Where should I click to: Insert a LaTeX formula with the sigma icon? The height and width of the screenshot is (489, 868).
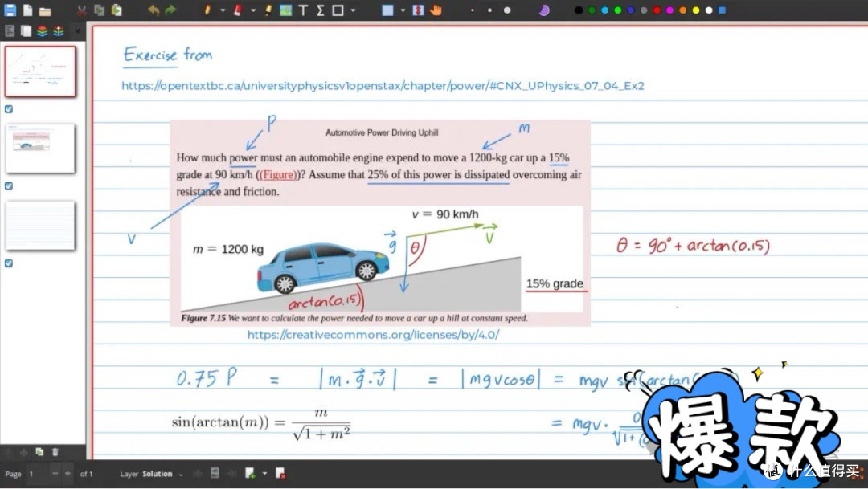click(320, 10)
